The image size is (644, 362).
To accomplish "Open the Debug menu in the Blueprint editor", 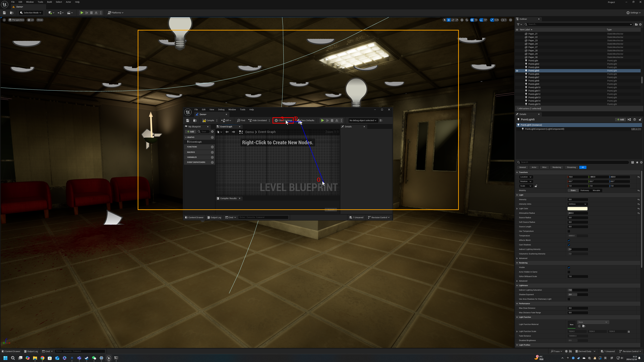I will click(x=221, y=110).
